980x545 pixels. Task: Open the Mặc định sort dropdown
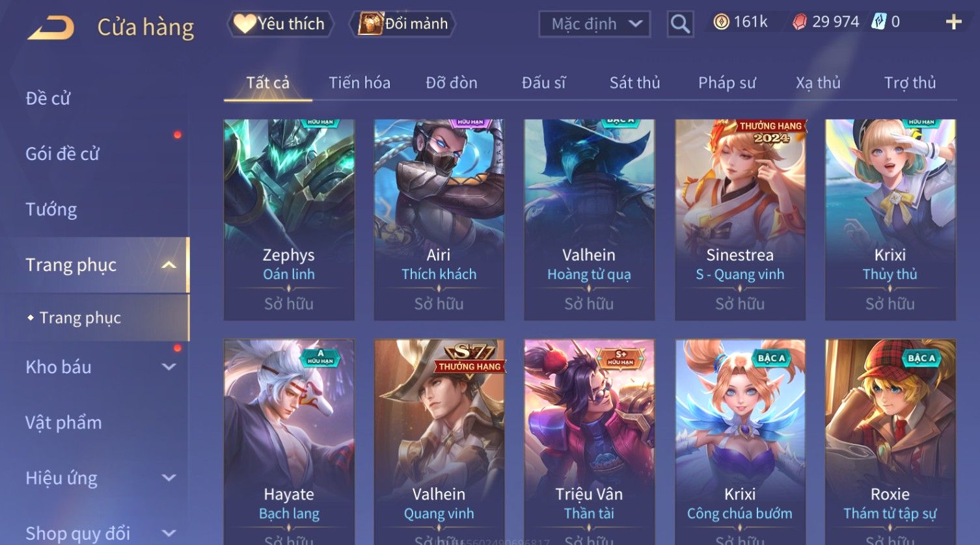click(x=595, y=24)
